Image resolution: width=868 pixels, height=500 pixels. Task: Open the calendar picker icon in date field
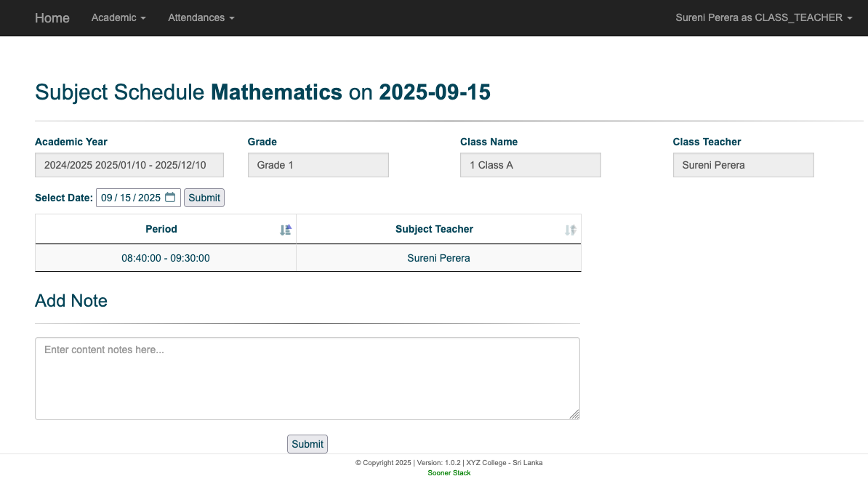pyautogui.click(x=170, y=198)
